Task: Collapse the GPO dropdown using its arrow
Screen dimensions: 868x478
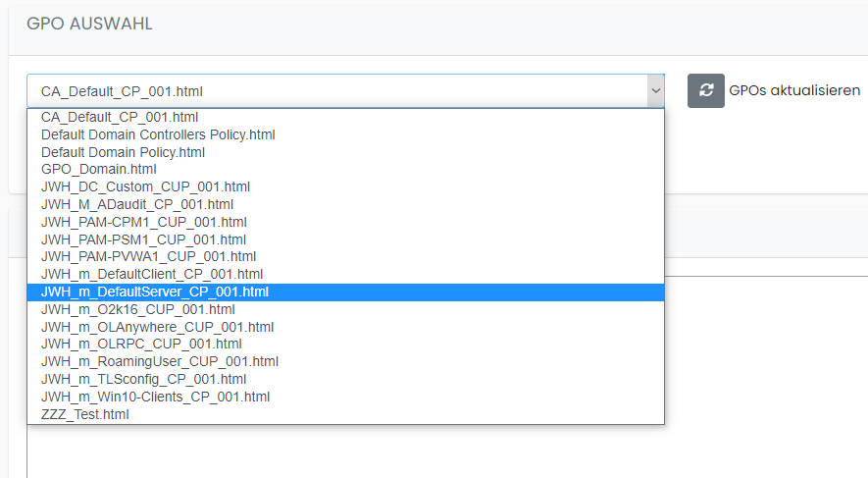Action: coord(654,91)
